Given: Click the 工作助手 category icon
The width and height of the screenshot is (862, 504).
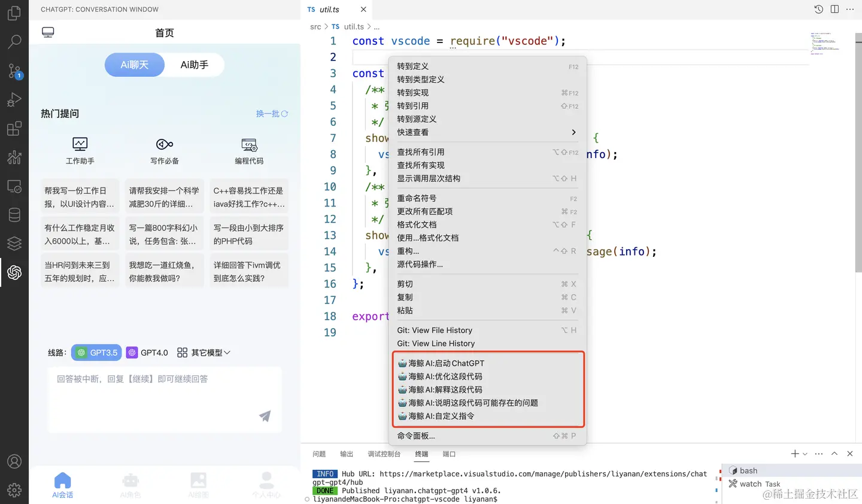Looking at the screenshot, I should (80, 144).
